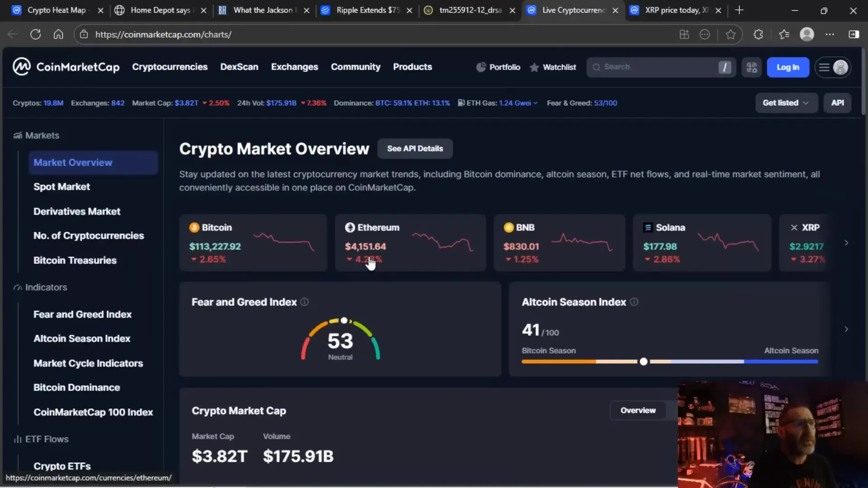The image size is (868, 488).
Task: Focus the CoinMarketCap search field
Action: click(x=661, y=67)
